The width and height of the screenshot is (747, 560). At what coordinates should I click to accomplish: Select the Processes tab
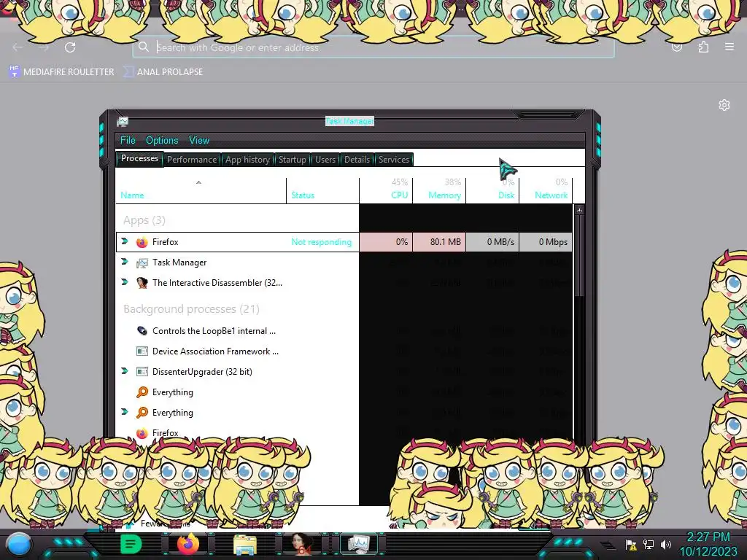coord(139,158)
